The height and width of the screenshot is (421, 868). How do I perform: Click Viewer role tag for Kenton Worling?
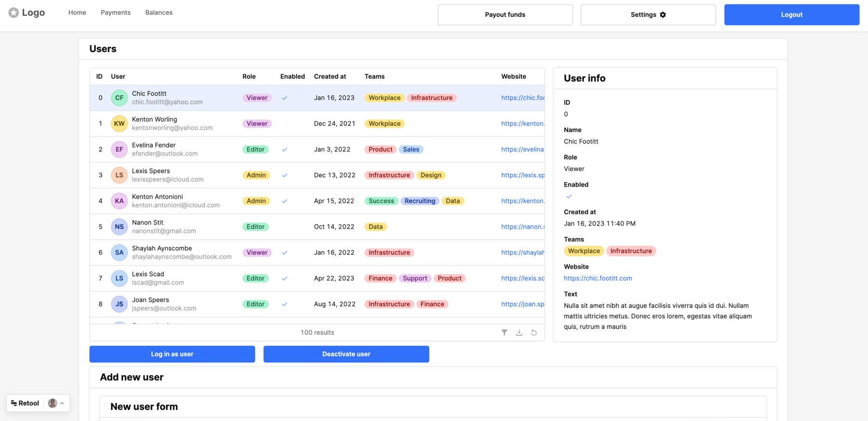pyautogui.click(x=257, y=123)
